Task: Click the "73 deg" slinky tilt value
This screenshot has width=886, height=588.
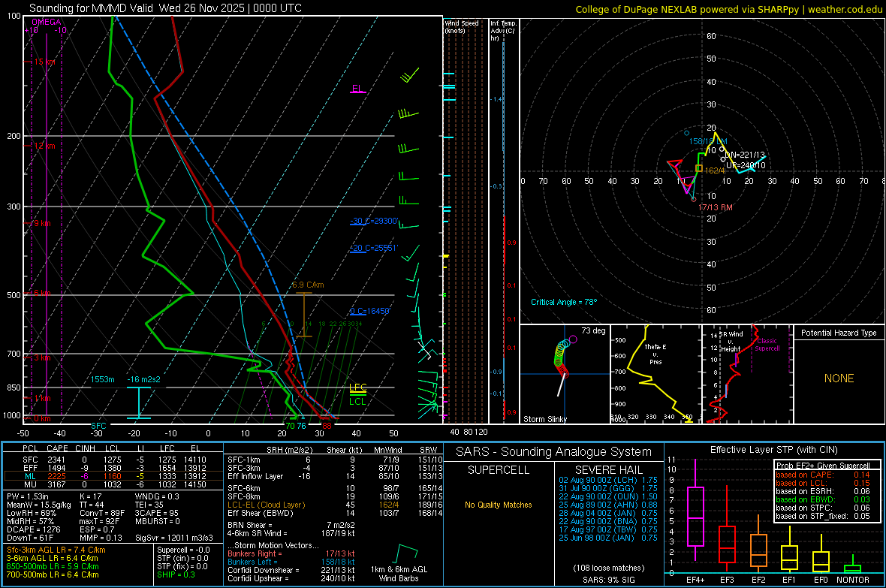Action: click(593, 330)
